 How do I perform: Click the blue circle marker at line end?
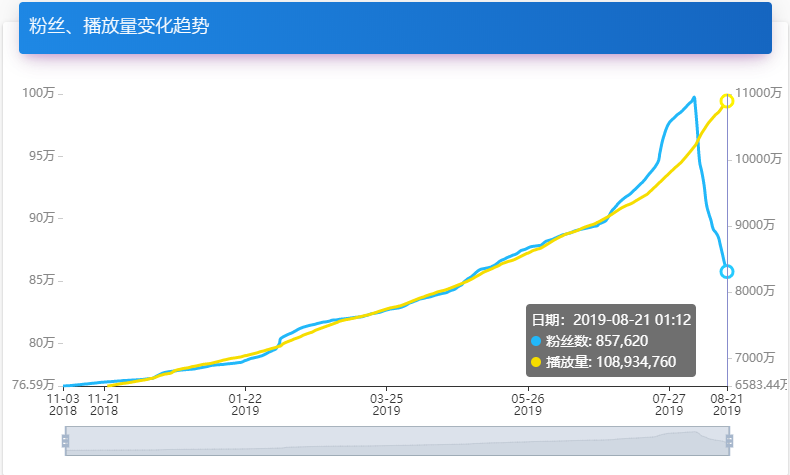tap(727, 271)
